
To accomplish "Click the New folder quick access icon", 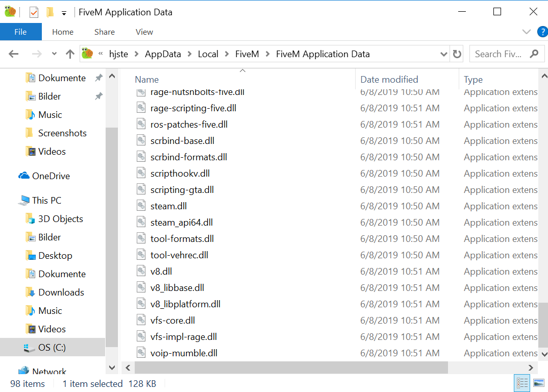I will point(50,12).
